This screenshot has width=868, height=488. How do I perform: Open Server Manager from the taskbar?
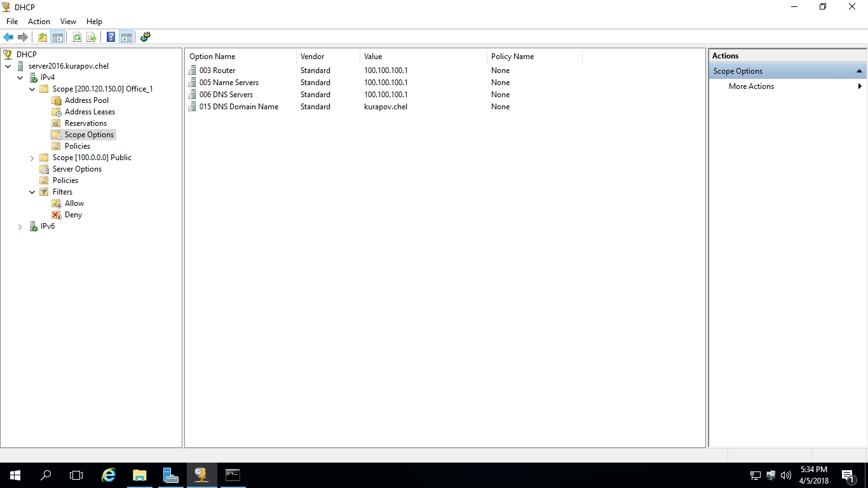tap(170, 475)
